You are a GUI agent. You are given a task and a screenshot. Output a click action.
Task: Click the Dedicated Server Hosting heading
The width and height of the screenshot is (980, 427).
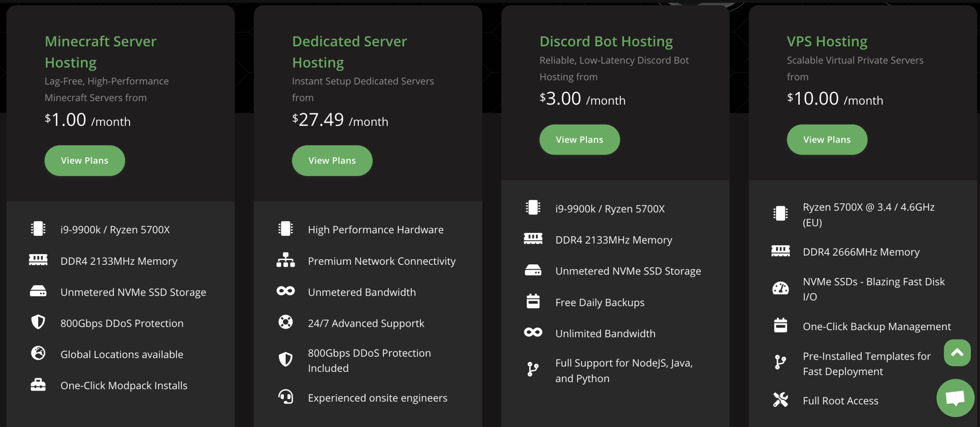click(349, 51)
